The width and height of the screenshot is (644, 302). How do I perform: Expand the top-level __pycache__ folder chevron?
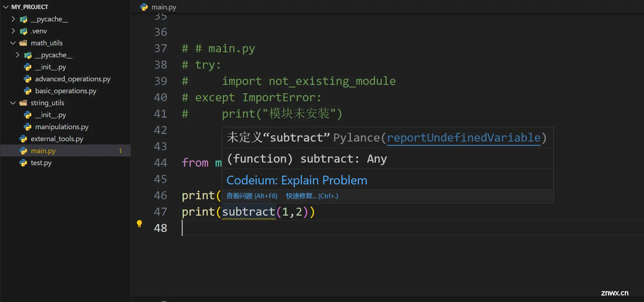(x=13, y=19)
